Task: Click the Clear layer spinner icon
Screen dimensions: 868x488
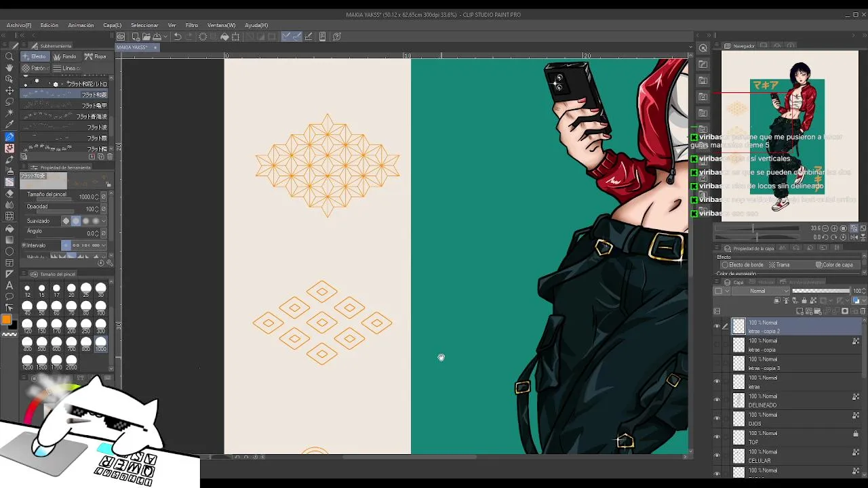Action: click(203, 37)
